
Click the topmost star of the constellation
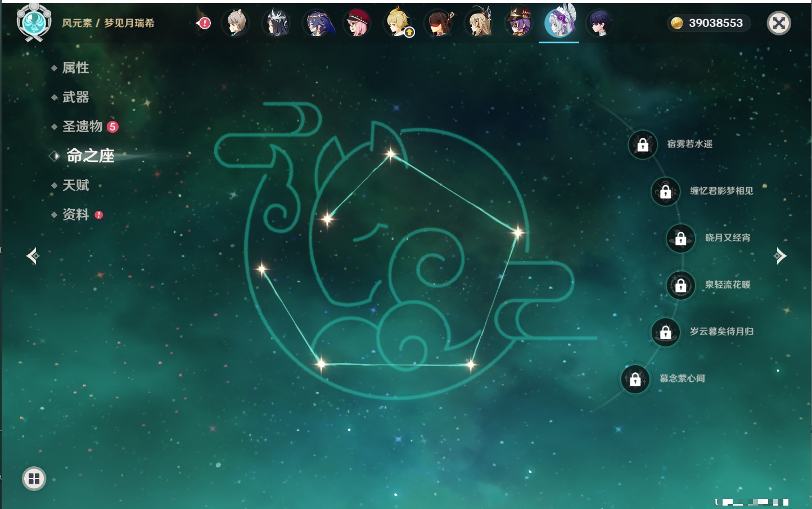390,153
